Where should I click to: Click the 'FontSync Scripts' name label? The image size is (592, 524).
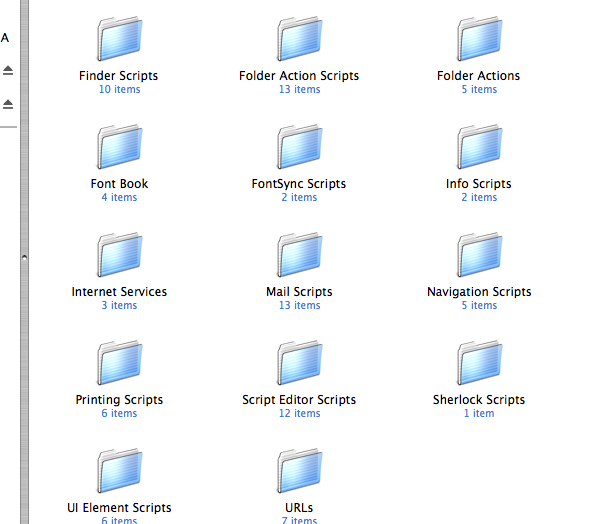click(299, 184)
